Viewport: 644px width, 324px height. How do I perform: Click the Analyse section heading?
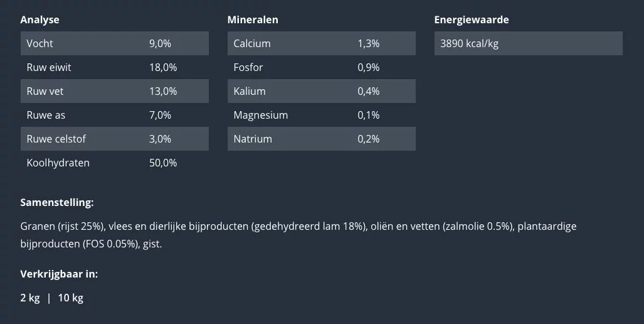(40, 19)
